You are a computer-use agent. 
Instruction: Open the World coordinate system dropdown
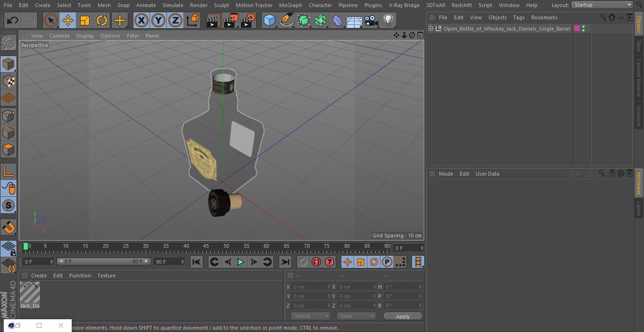[x=310, y=316]
